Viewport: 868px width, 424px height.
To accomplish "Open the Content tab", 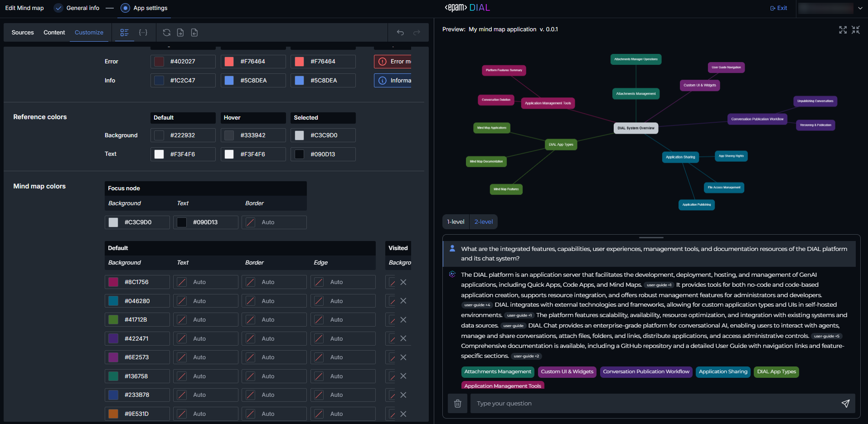I will (x=54, y=33).
